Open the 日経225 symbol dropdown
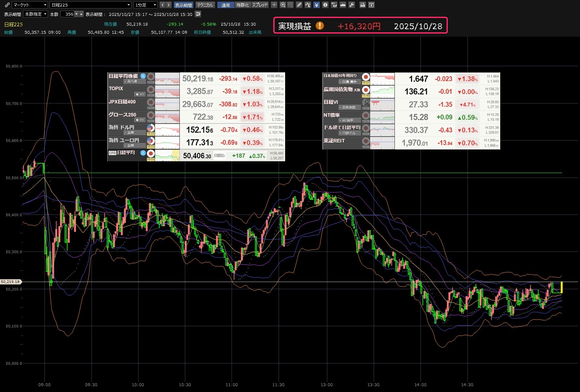580x392 pixels. [91, 5]
